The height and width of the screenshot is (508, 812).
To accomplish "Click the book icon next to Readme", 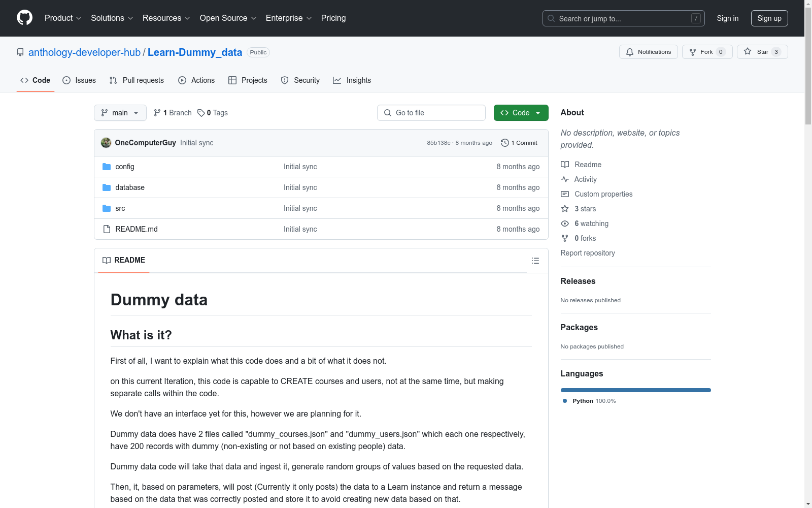I will click(x=565, y=165).
